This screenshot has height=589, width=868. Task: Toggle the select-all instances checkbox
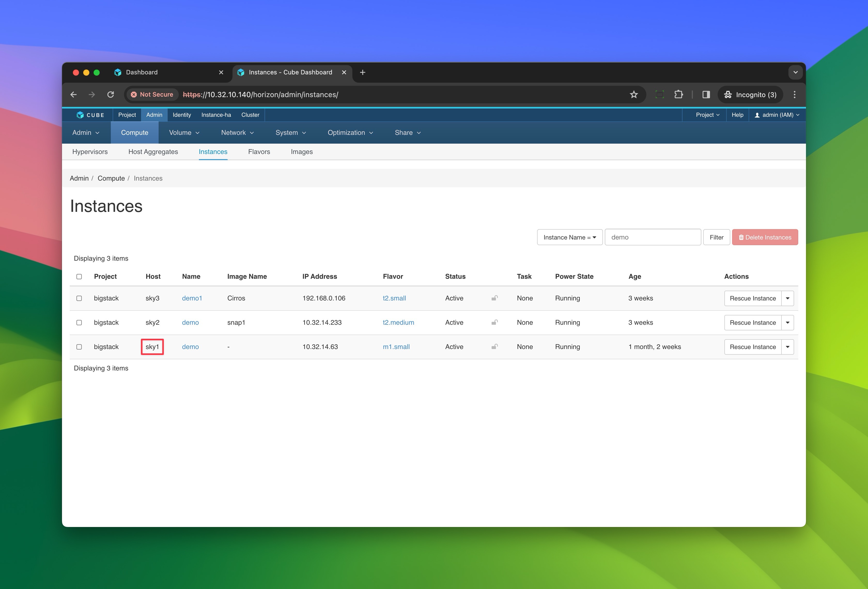tap(79, 277)
